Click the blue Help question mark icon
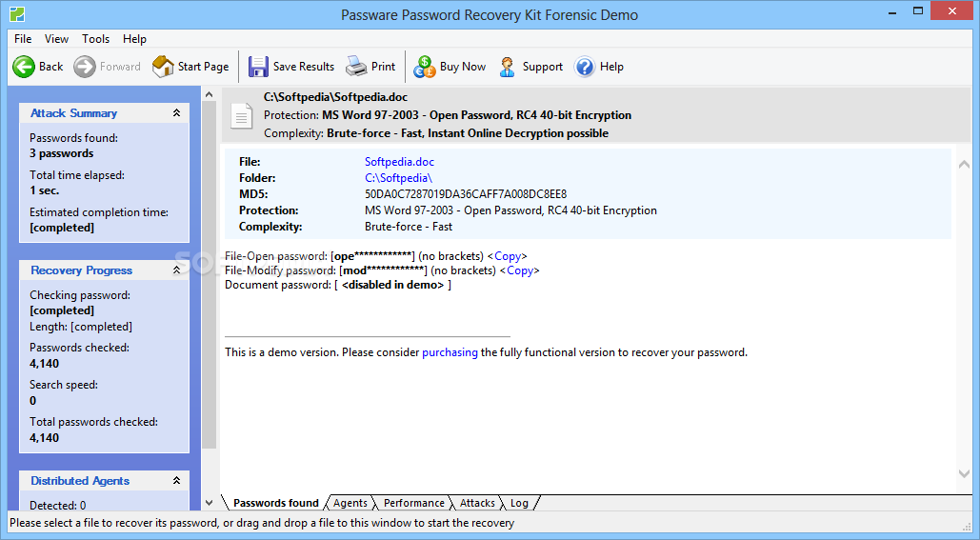This screenshot has height=540, width=980. tap(585, 67)
